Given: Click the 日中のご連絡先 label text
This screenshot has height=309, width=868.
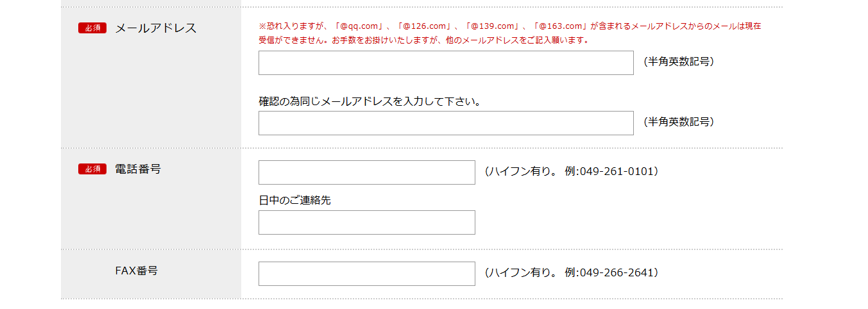Looking at the screenshot, I should (x=294, y=200).
